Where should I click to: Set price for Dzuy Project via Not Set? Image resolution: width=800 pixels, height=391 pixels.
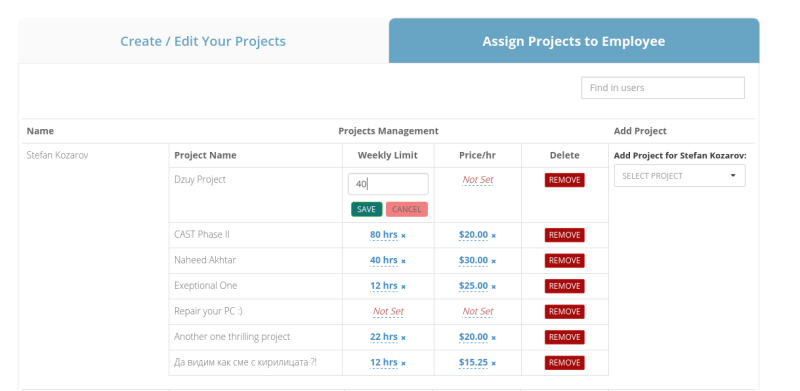478,180
